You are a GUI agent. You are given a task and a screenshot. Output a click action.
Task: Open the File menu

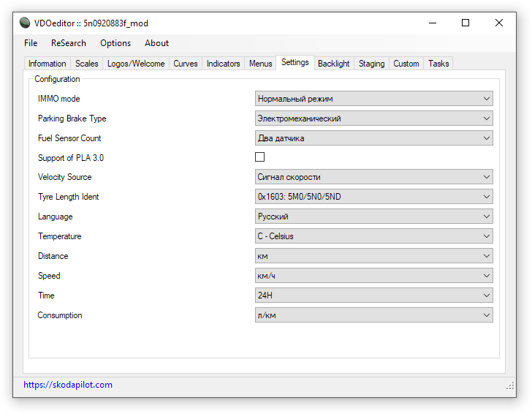(x=31, y=43)
